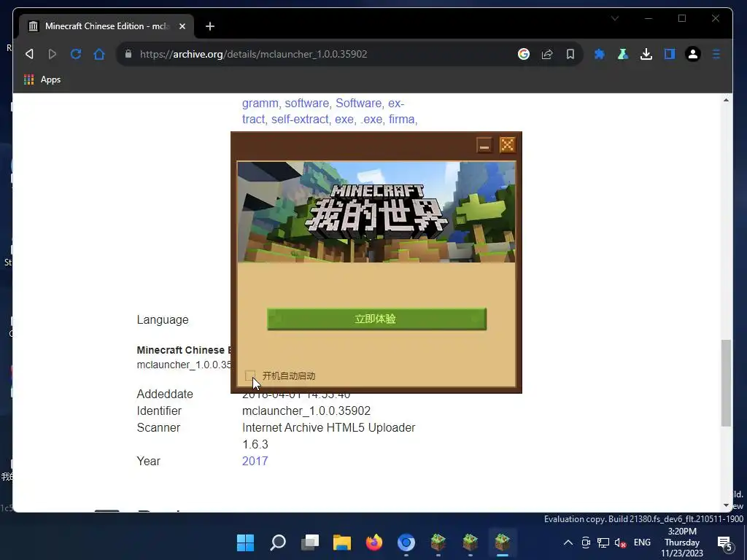The height and width of the screenshot is (560, 747).
Task: Expand the tab search chevron
Action: point(615,18)
